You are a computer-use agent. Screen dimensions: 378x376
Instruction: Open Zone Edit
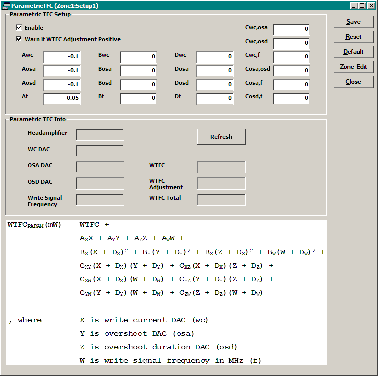point(354,67)
